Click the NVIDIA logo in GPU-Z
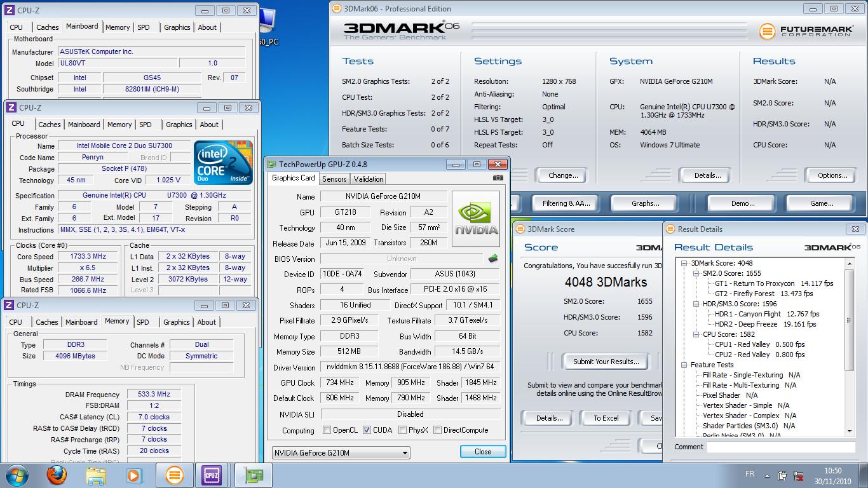The width and height of the screenshot is (868, 488). pos(476,219)
